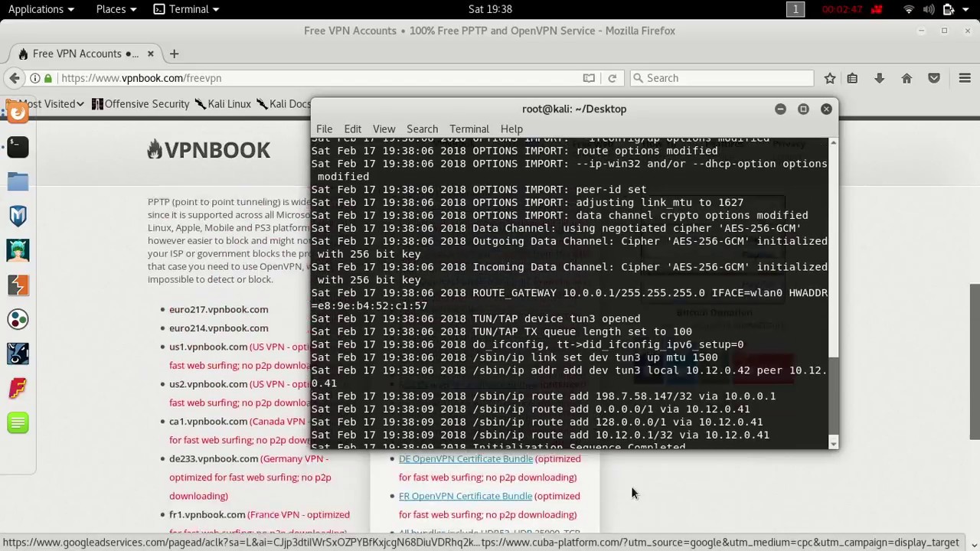Launch the Terminal from the dock
The width and height of the screenshot is (980, 551).
[x=18, y=146]
